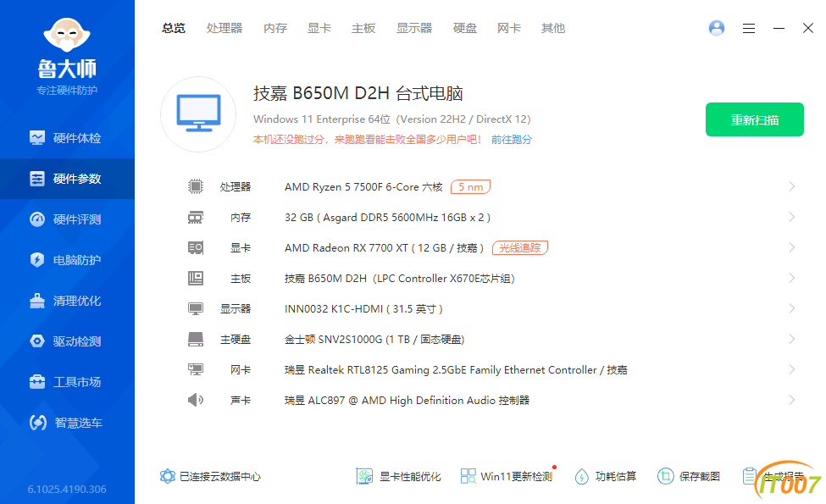Viewport: 826px width, 504px height.
Task: Click the 处理器 CPU chip icon
Action: point(196,186)
